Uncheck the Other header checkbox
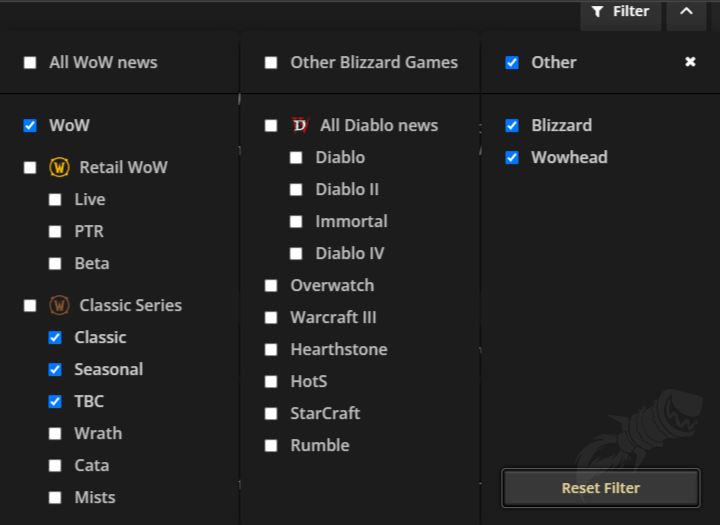The width and height of the screenshot is (720, 525). click(512, 62)
